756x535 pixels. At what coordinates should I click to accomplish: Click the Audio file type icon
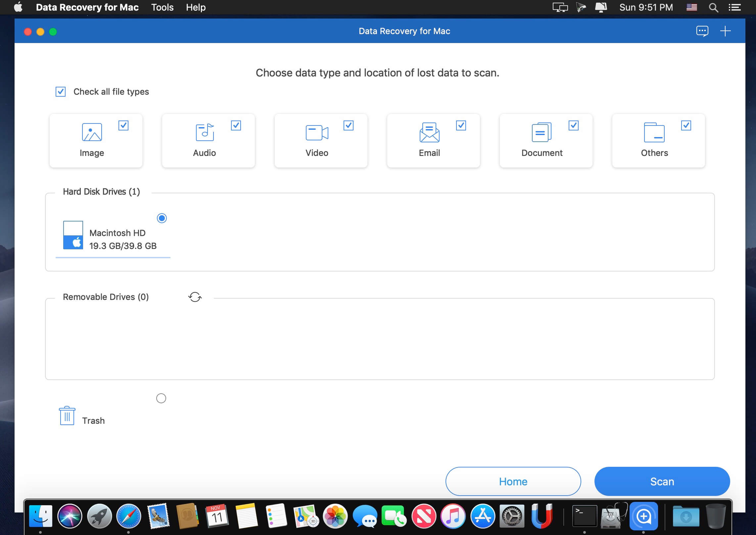pos(205,132)
